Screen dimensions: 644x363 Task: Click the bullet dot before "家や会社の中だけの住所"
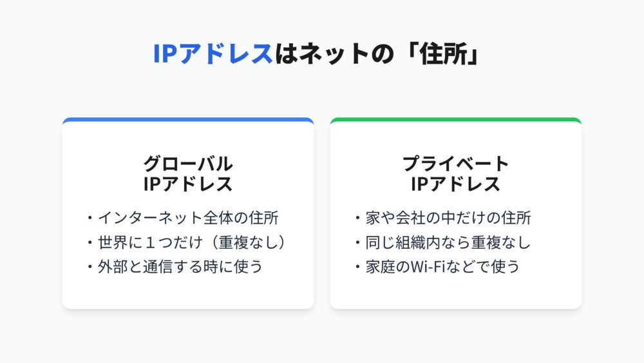pyautogui.click(x=358, y=219)
